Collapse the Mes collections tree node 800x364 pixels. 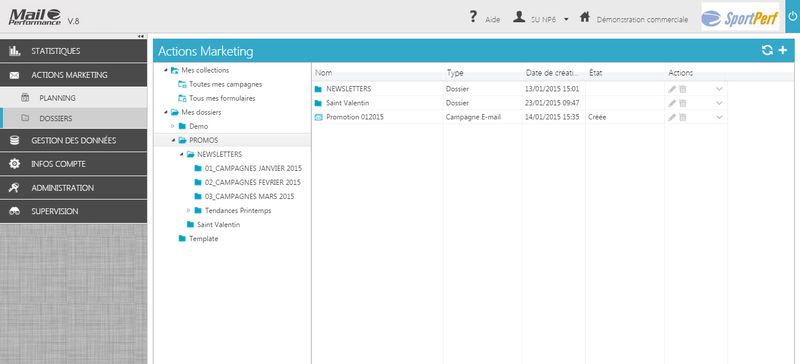[165, 70]
